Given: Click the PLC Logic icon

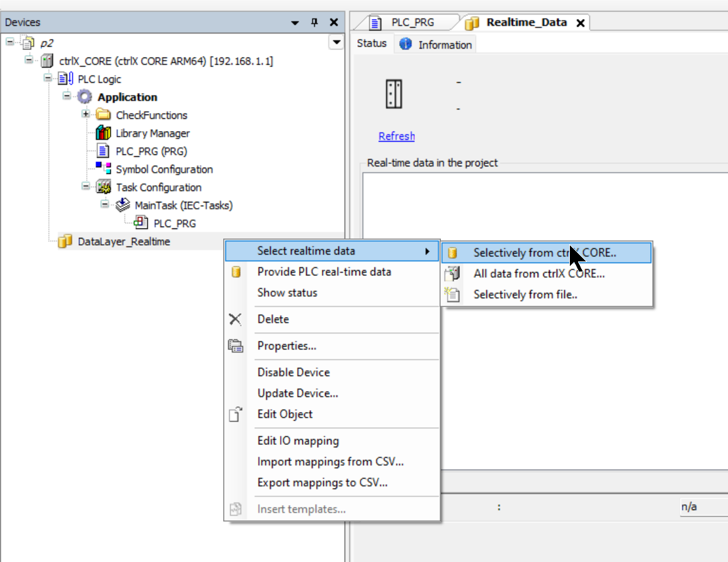Looking at the screenshot, I should click(x=66, y=78).
